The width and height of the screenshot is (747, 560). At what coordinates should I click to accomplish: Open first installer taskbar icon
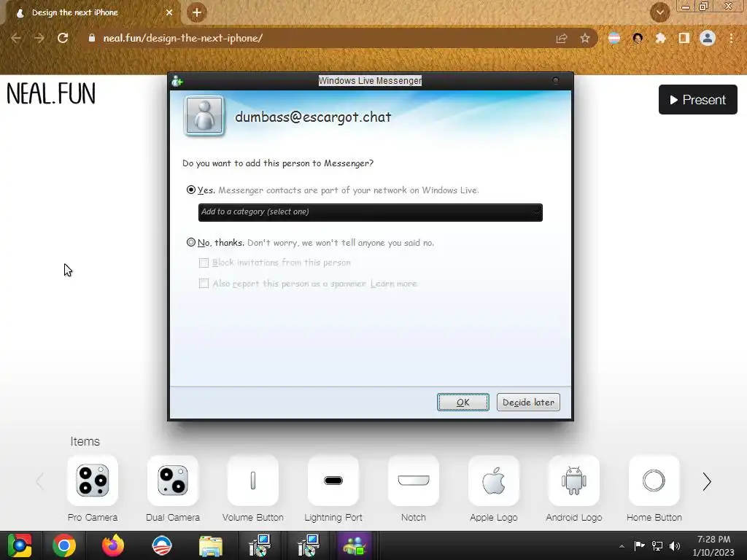click(260, 545)
